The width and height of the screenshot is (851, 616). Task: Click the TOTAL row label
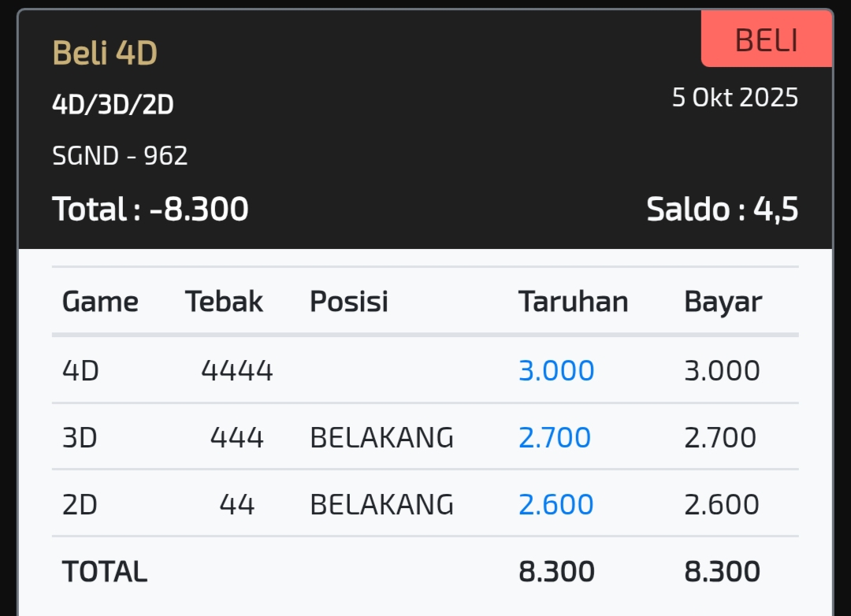(x=105, y=571)
